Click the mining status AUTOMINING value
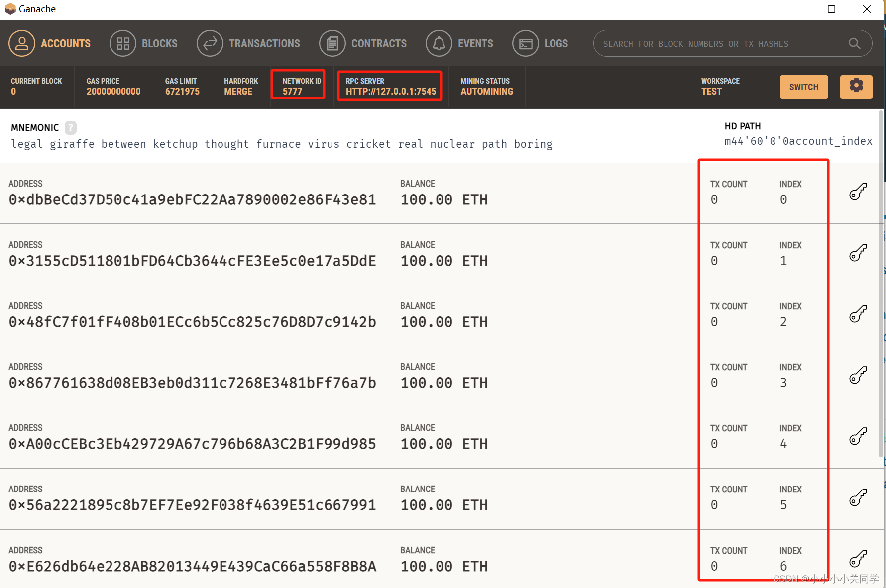 [x=487, y=92]
